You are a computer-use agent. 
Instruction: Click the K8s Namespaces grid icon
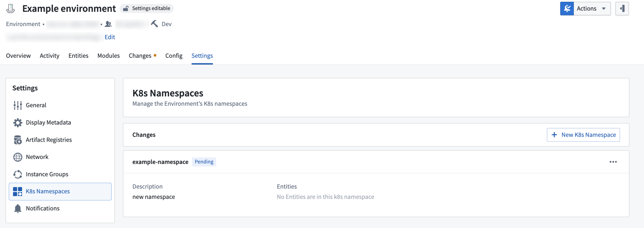tap(17, 191)
